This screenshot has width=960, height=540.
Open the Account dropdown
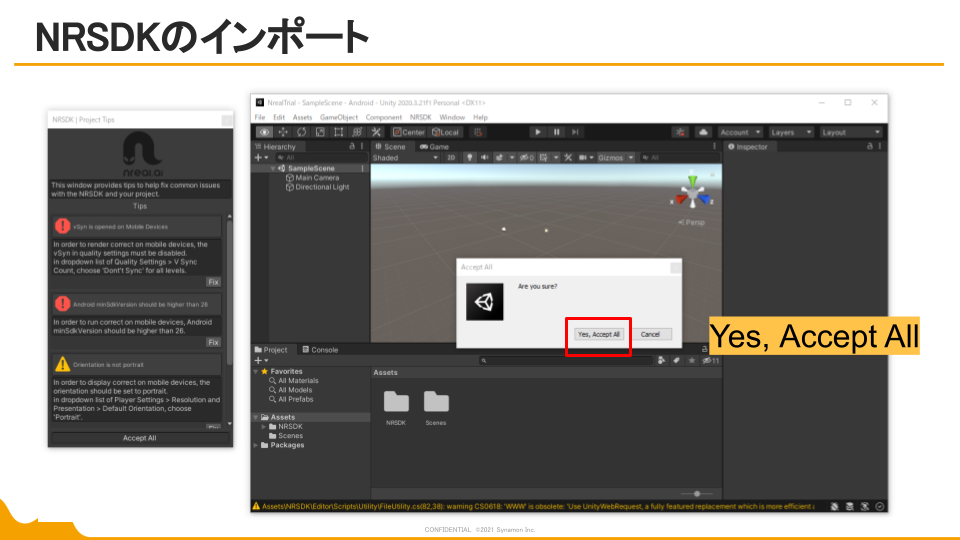pos(740,132)
